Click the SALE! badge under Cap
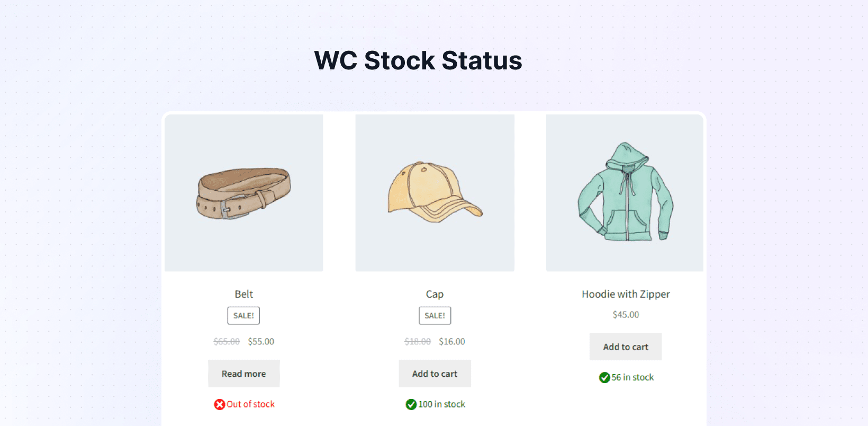 [x=435, y=316]
